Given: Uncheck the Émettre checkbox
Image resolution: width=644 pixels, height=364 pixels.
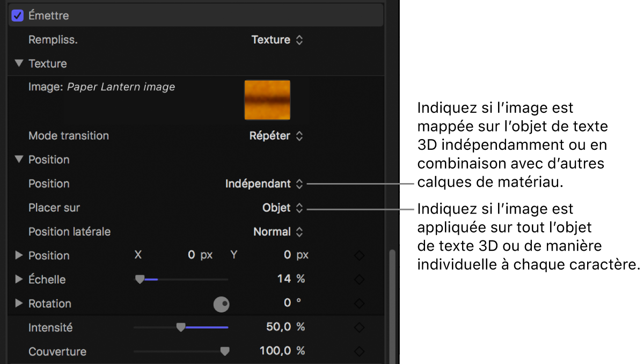Looking at the screenshot, I should 17,16.
